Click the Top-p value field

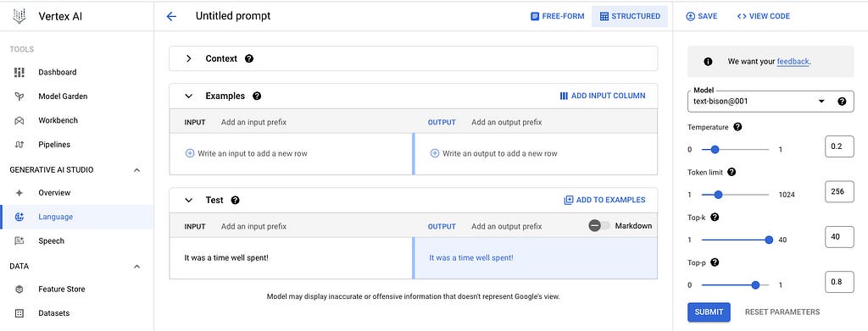point(838,282)
